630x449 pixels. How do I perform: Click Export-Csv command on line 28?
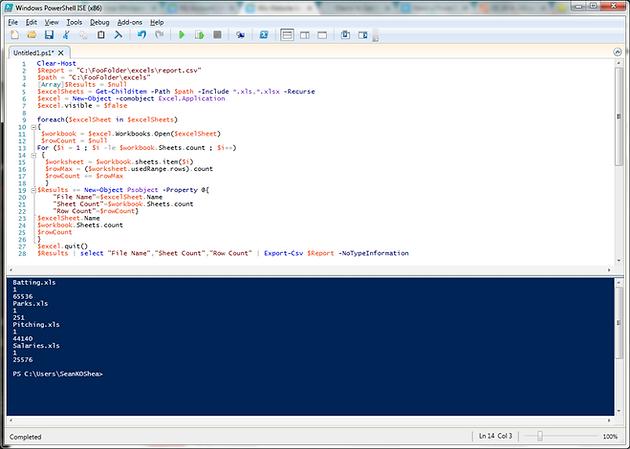tap(283, 253)
